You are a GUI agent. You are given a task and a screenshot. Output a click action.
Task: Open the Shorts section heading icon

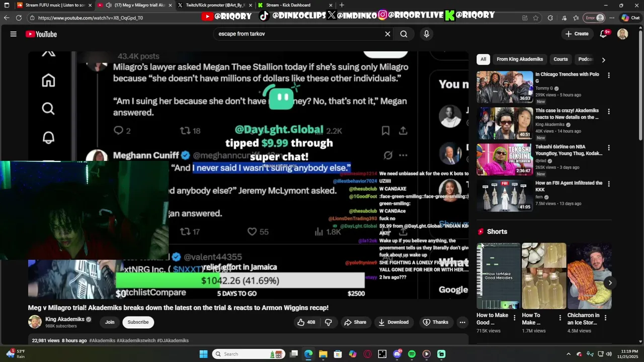[480, 232]
